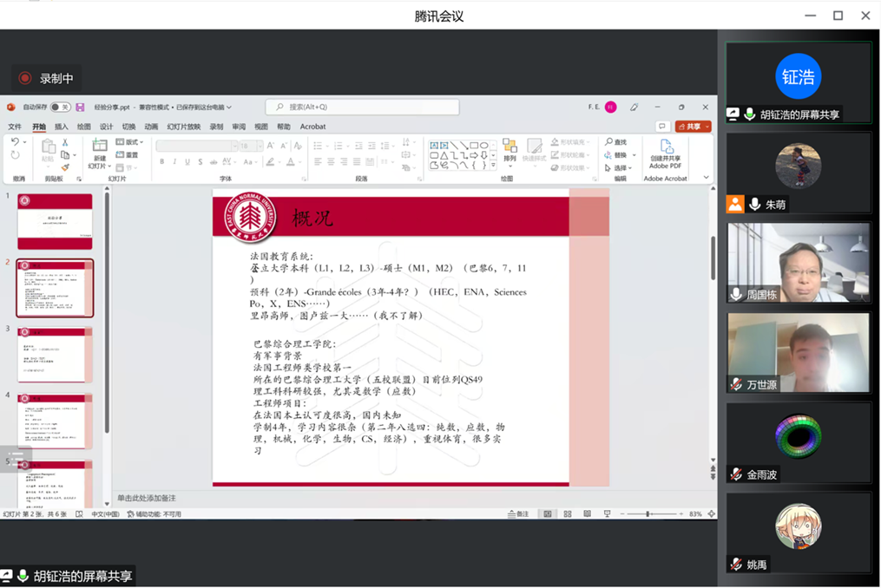Image resolution: width=881 pixels, height=588 pixels.
Task: Click the save icon in title bar
Action: point(80,108)
